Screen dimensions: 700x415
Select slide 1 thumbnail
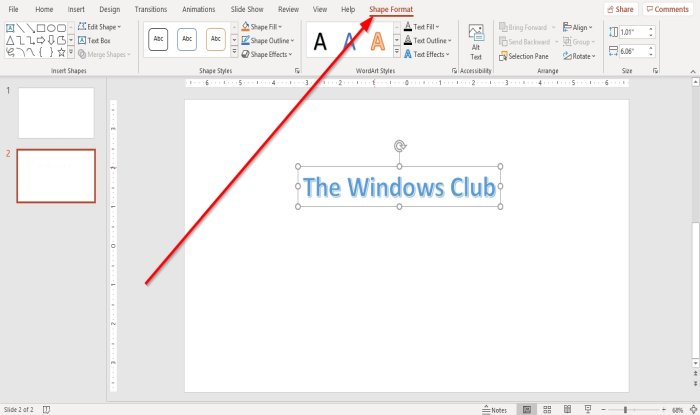point(56,113)
